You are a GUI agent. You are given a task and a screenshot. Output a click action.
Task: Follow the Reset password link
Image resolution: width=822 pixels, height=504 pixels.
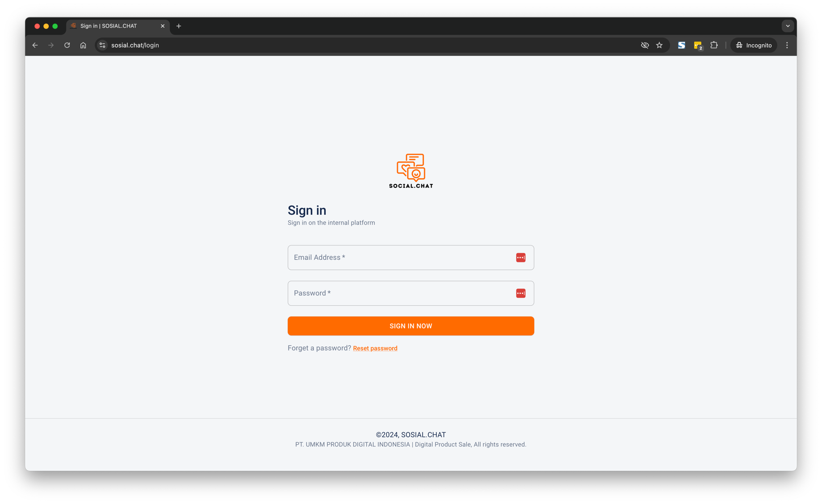tap(375, 348)
